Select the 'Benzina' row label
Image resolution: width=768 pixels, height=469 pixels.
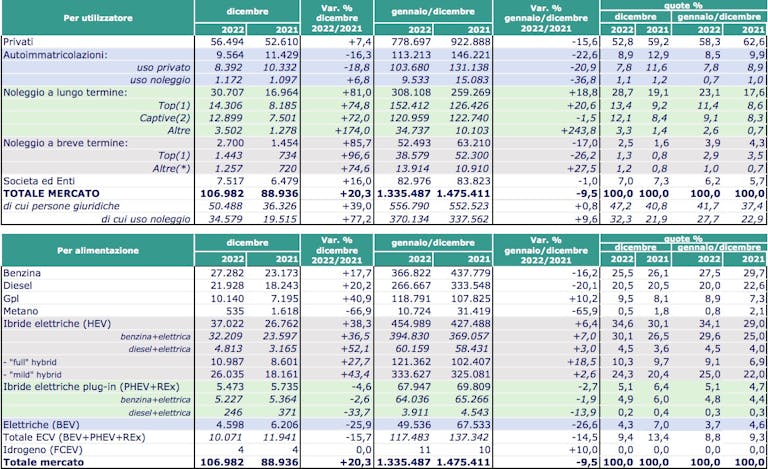pos(22,273)
